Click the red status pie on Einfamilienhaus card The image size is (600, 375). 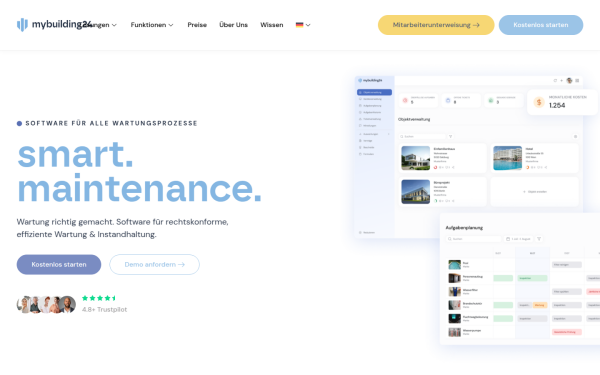pos(435,167)
